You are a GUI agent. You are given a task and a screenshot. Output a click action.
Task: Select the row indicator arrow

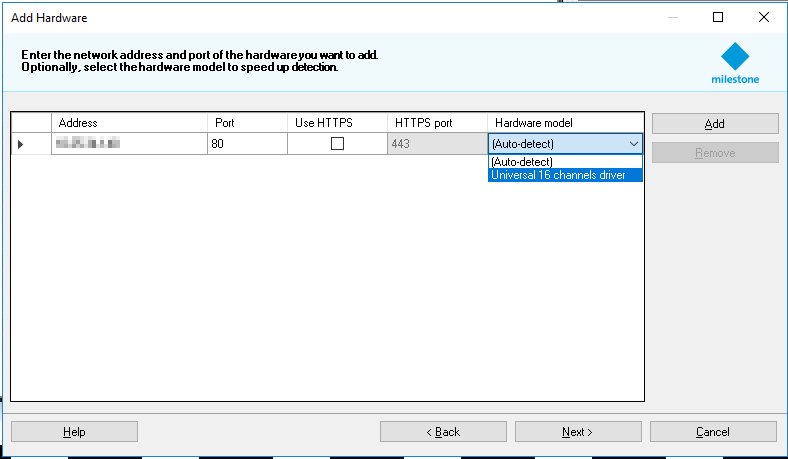click(21, 144)
